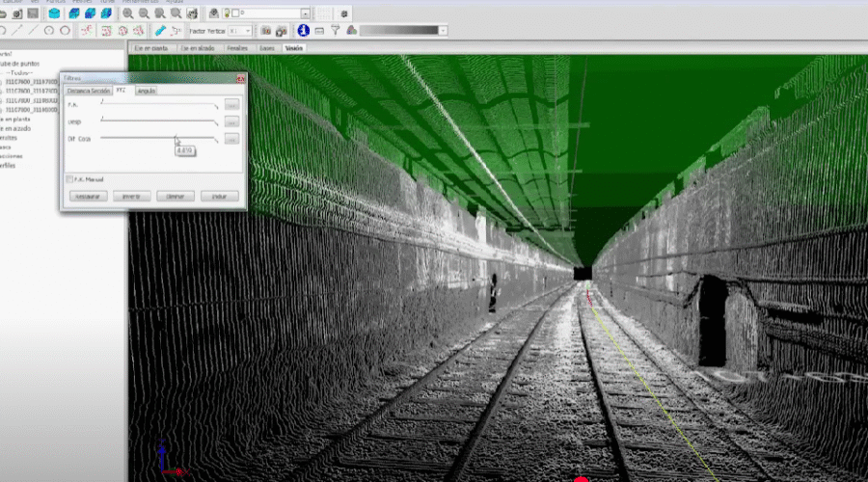Image resolution: width=868 pixels, height=482 pixels.
Task: Click the zoom in magnifier icon
Action: [128, 13]
